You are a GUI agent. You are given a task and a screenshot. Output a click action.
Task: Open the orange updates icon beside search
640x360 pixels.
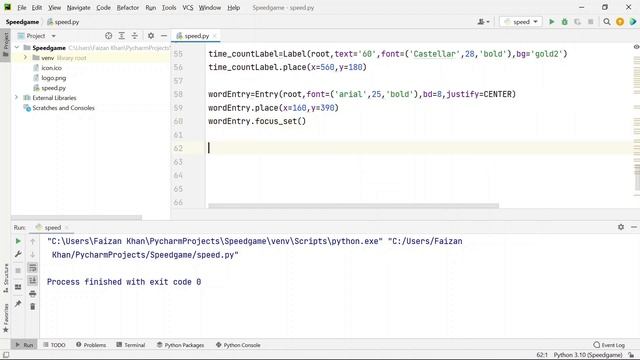(x=620, y=22)
